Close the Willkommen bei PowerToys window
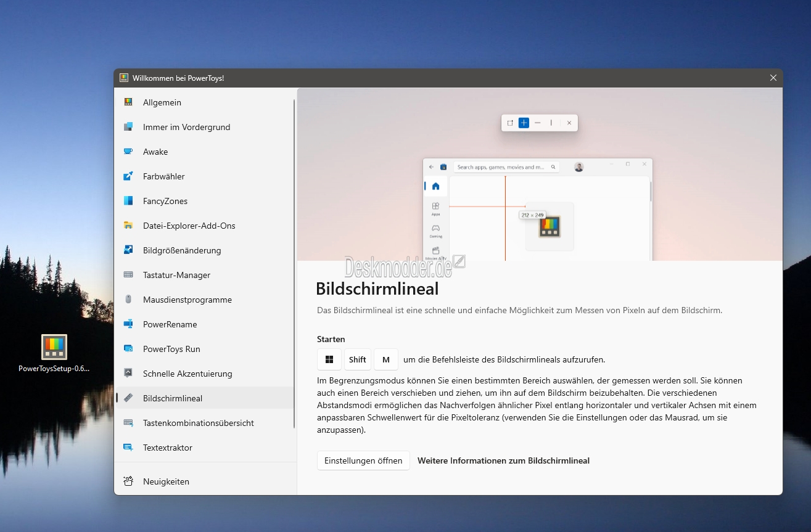 point(773,78)
